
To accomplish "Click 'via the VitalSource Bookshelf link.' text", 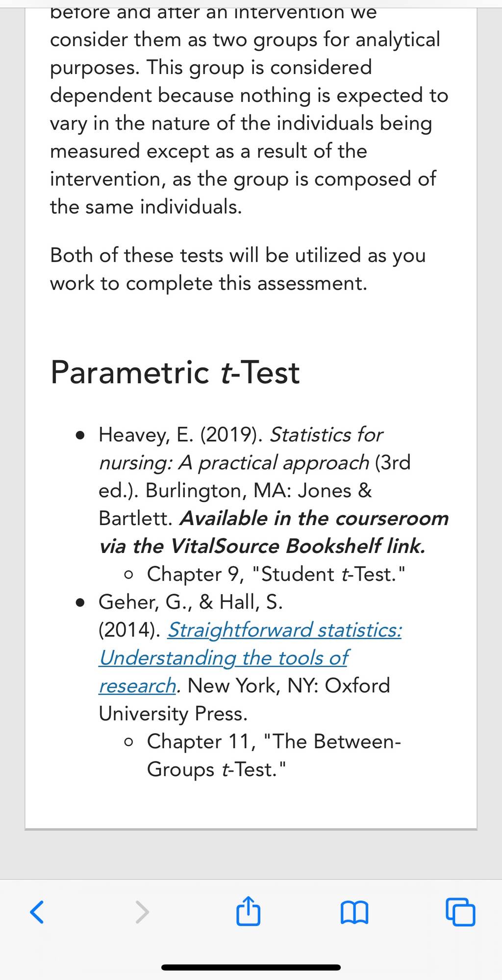I will (x=262, y=546).
